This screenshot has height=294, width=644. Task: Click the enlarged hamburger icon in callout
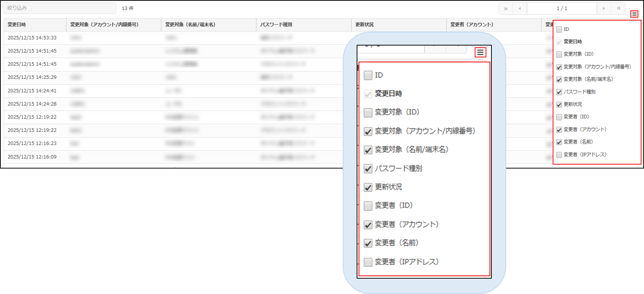click(480, 52)
